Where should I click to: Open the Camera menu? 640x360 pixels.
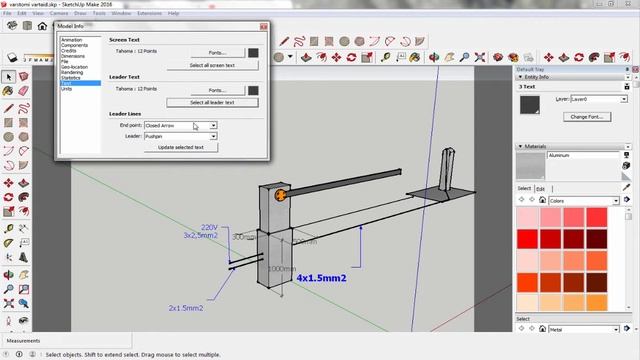(x=59, y=13)
